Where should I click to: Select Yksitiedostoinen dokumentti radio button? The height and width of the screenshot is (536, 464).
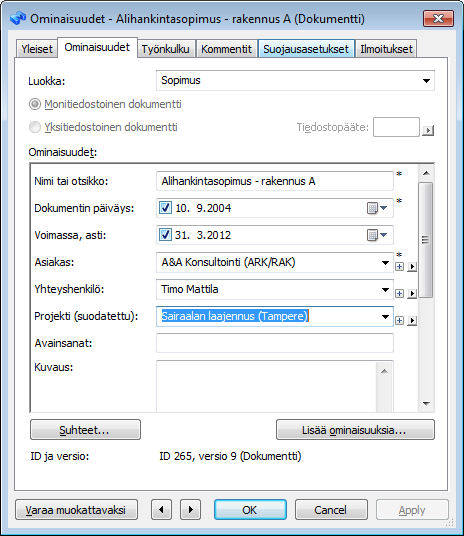35,127
